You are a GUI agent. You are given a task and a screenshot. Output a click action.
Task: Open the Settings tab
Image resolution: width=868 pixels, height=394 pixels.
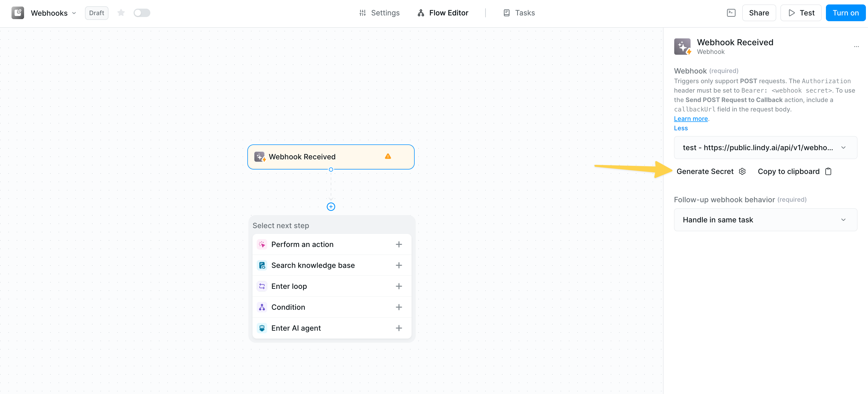(x=379, y=13)
